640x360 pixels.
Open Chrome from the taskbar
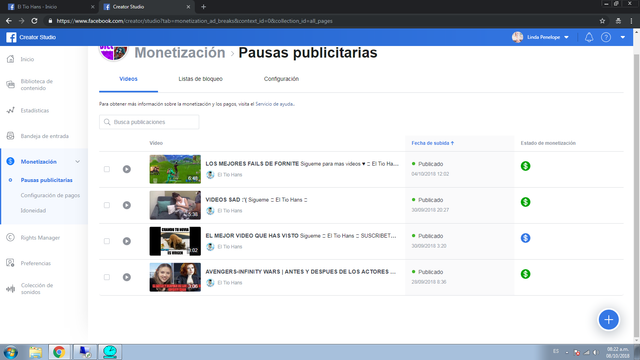point(59,352)
